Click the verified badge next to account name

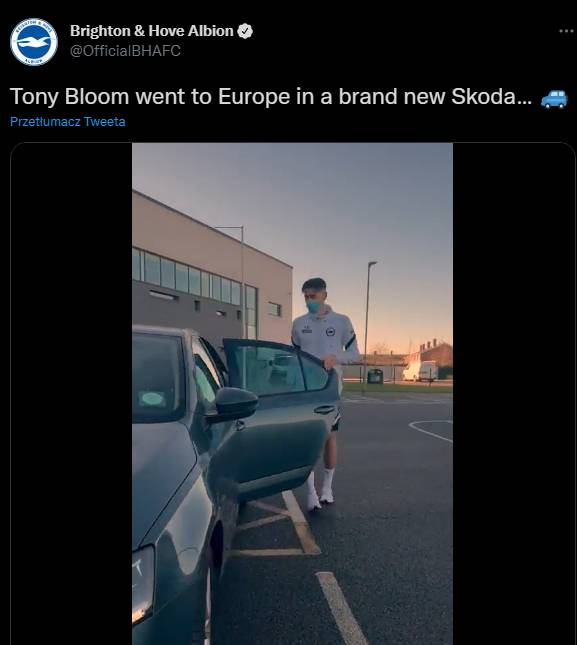(x=245, y=31)
